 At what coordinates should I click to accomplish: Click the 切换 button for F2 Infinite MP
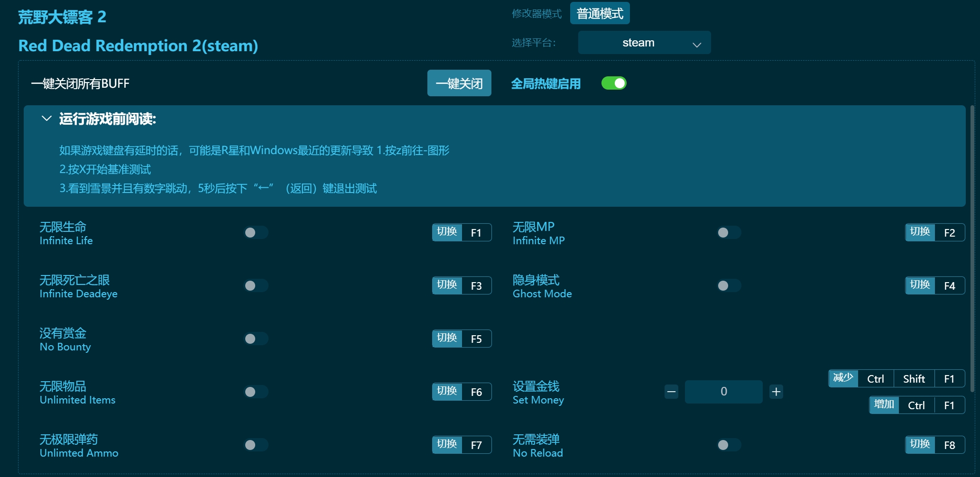point(920,232)
